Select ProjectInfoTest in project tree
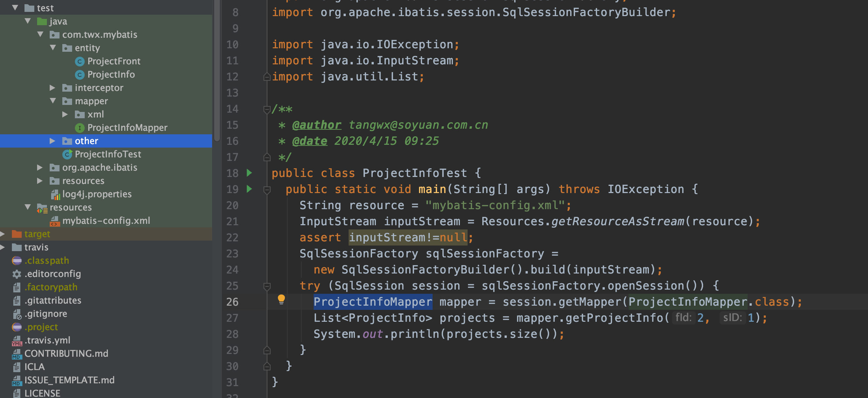The width and height of the screenshot is (868, 398). click(108, 154)
